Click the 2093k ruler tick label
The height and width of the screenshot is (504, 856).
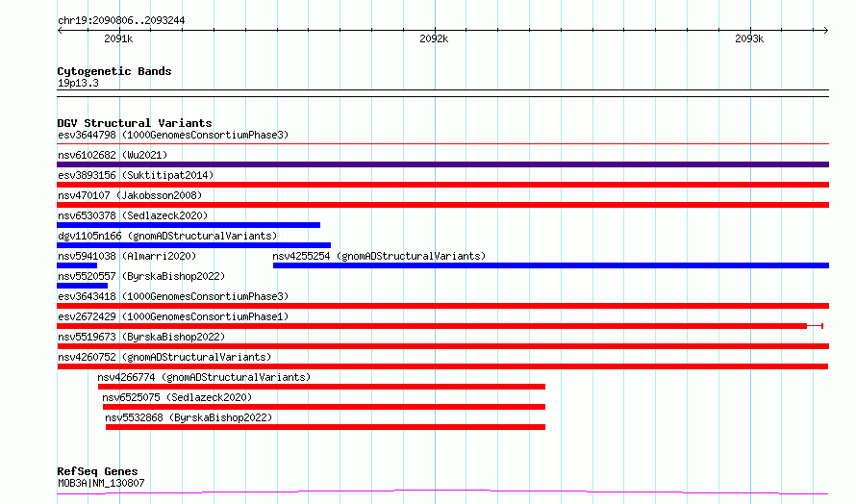click(x=749, y=38)
